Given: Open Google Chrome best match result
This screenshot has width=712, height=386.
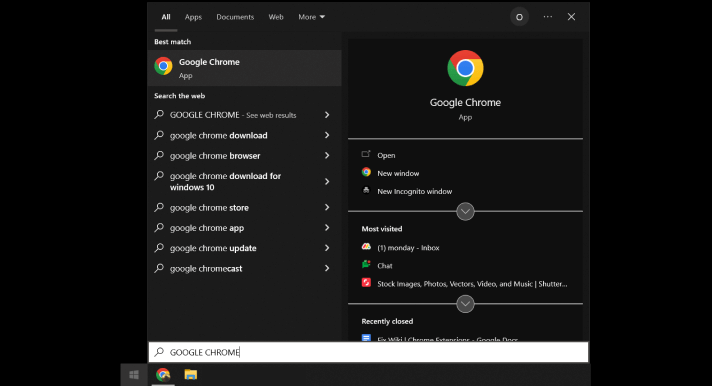Looking at the screenshot, I should click(244, 68).
